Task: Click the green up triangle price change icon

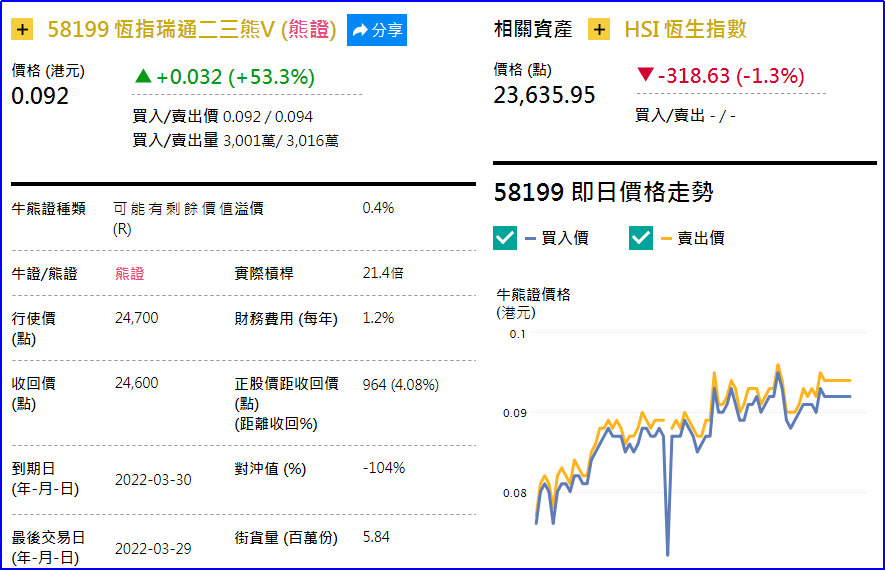Action: tap(143, 76)
